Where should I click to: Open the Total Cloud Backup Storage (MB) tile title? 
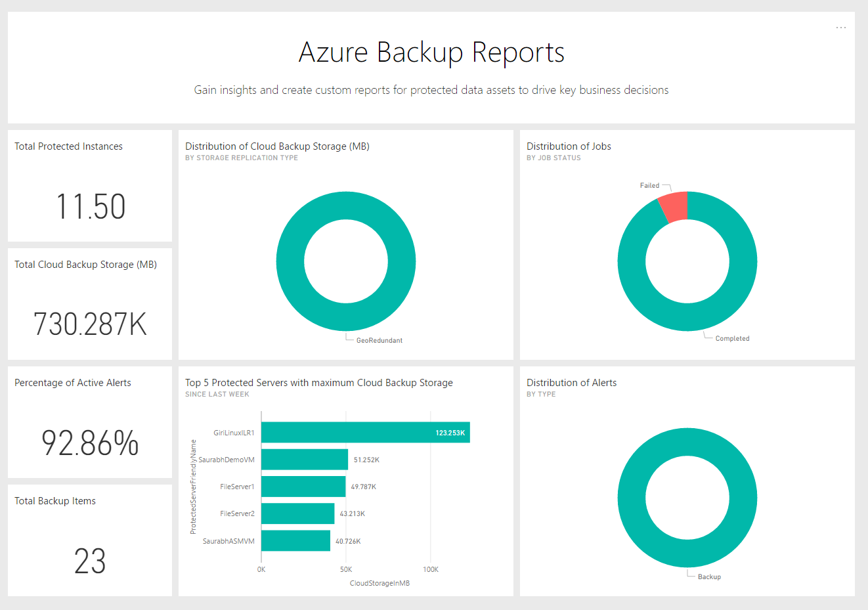pyautogui.click(x=85, y=265)
